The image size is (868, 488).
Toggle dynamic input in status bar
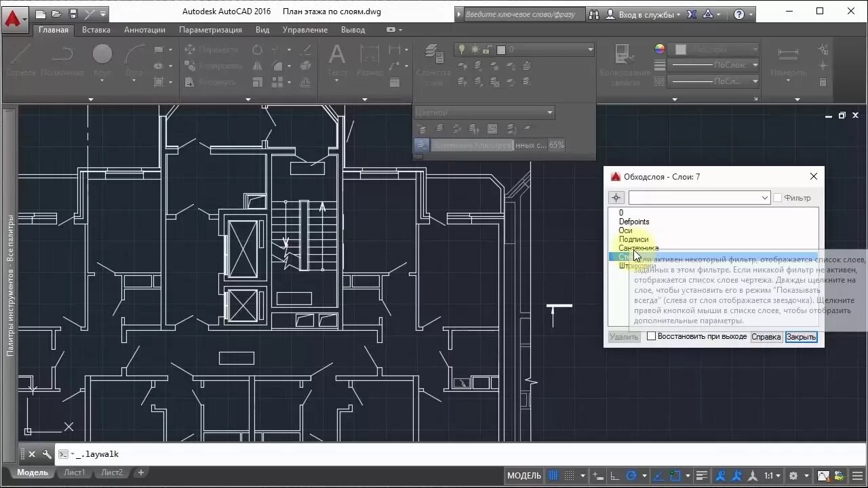click(597, 476)
